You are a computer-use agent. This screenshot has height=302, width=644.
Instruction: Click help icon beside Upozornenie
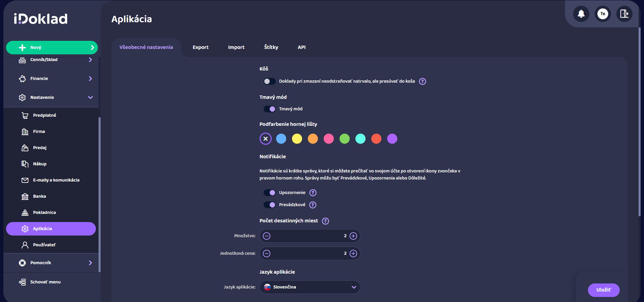click(313, 193)
